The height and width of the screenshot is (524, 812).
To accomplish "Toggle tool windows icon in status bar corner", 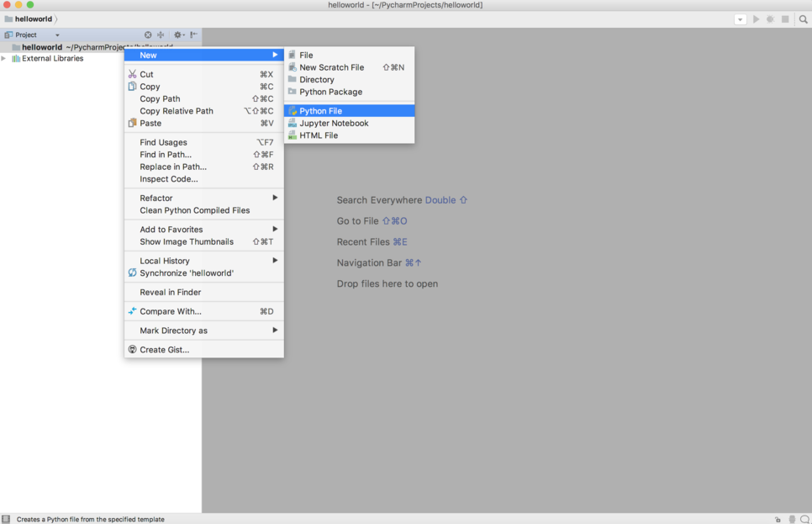I will point(6,519).
